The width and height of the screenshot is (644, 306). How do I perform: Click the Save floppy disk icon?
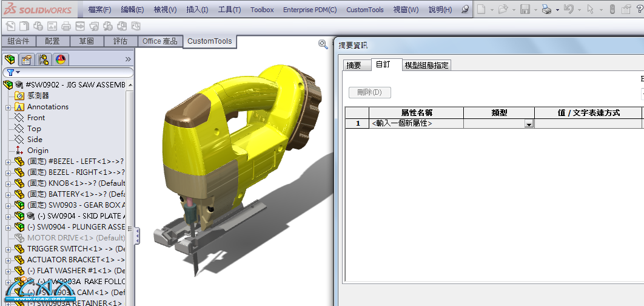(525, 10)
